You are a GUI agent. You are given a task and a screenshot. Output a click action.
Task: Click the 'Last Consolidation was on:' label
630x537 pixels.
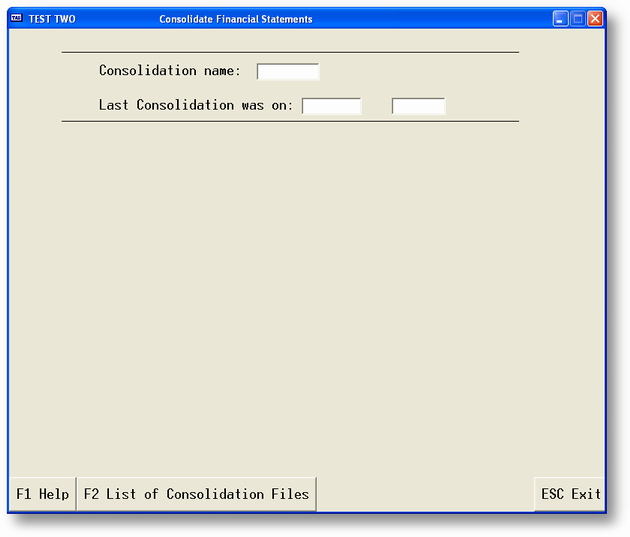click(196, 105)
